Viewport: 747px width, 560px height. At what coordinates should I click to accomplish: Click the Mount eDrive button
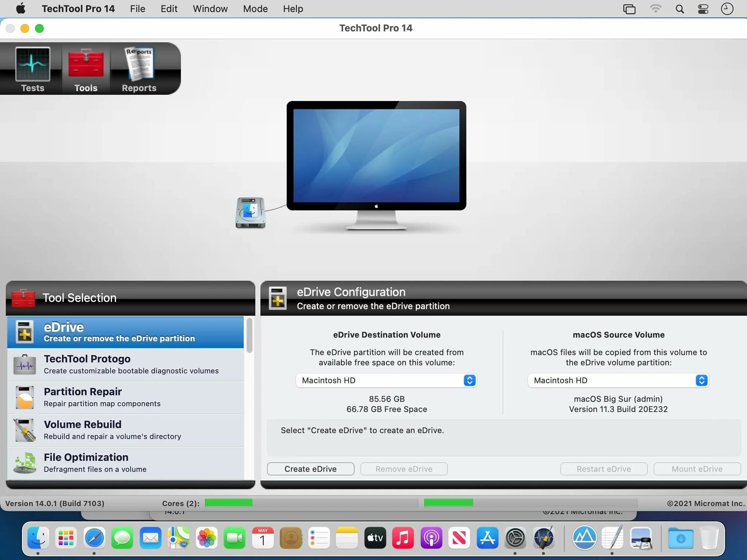(697, 469)
